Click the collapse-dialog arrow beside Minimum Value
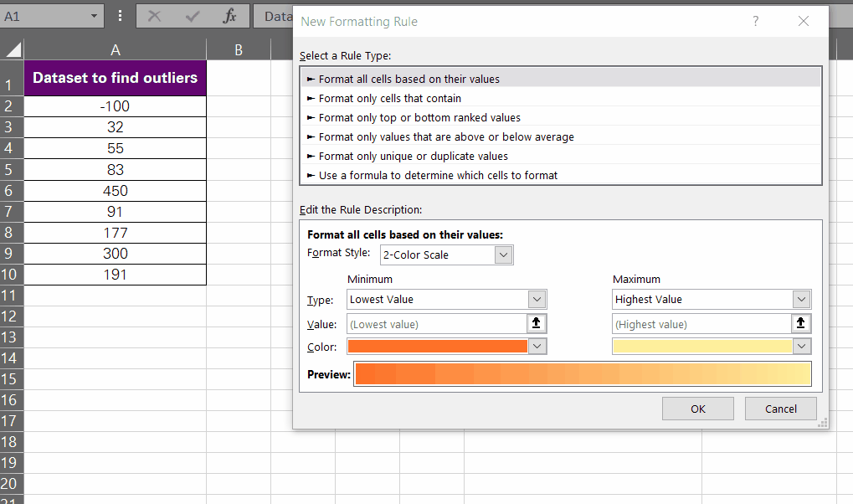Image resolution: width=853 pixels, height=504 pixels. pos(536,323)
